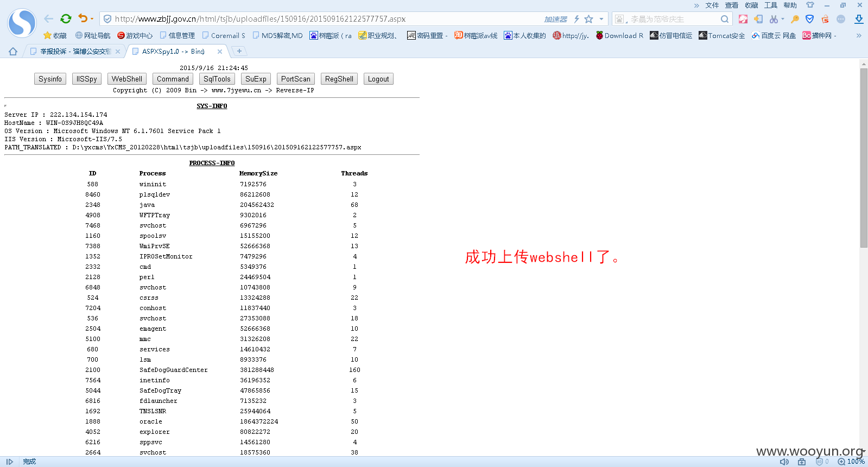Click the gray more-extensions ellipsis icon
Screen dimensions: 868x467
pyautogui.click(x=841, y=19)
